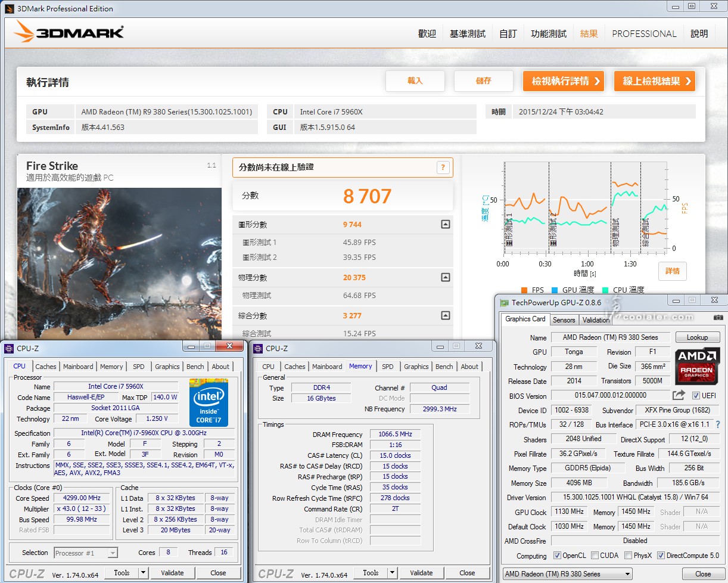The width and height of the screenshot is (728, 583).
Task: Open the 自訂 (Custom) tab
Action: click(x=508, y=34)
